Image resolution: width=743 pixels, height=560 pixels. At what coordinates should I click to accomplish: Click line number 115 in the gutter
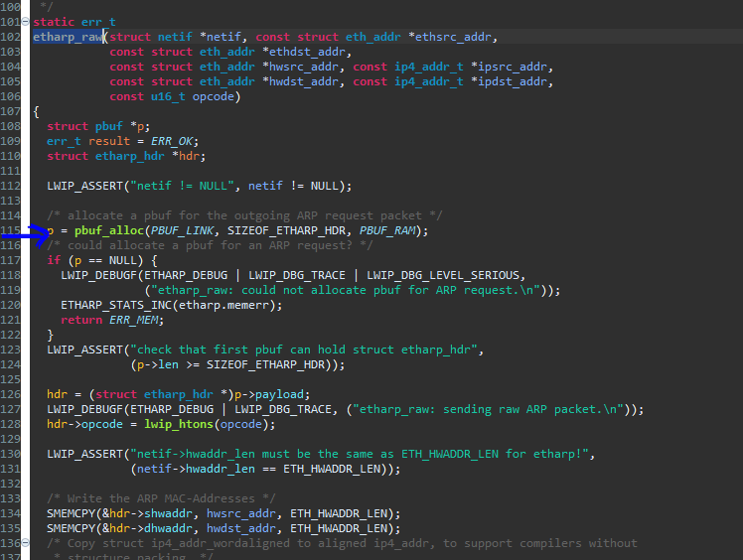(x=10, y=230)
